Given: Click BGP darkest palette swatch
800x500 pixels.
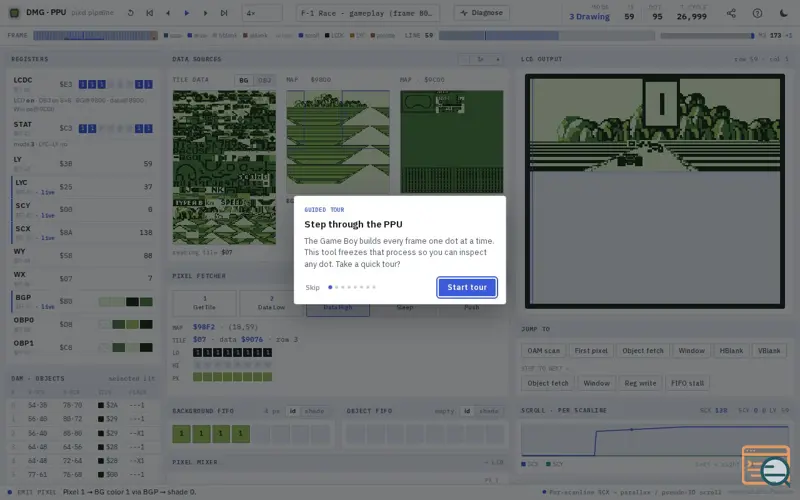Looking at the screenshot, I should [x=132, y=302].
